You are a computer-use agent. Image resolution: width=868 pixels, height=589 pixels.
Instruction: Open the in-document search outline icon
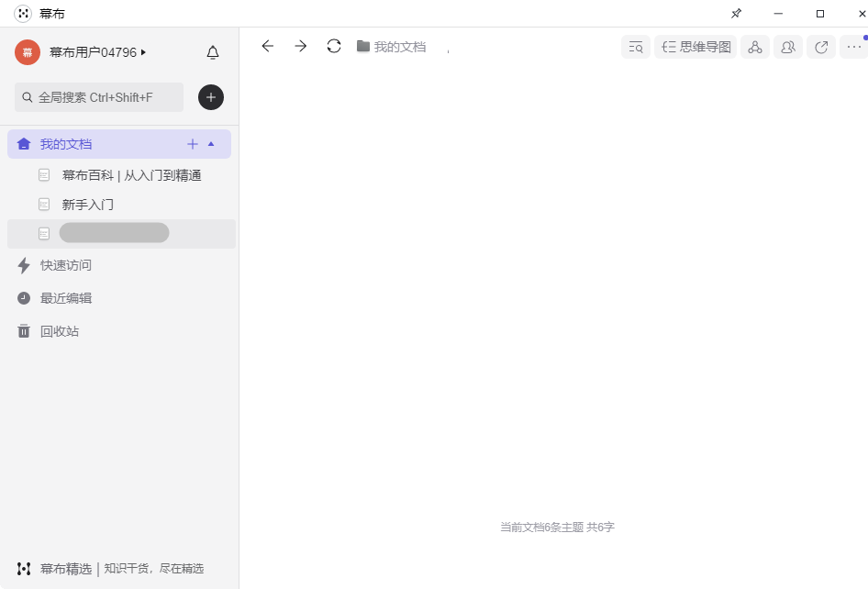[636, 47]
